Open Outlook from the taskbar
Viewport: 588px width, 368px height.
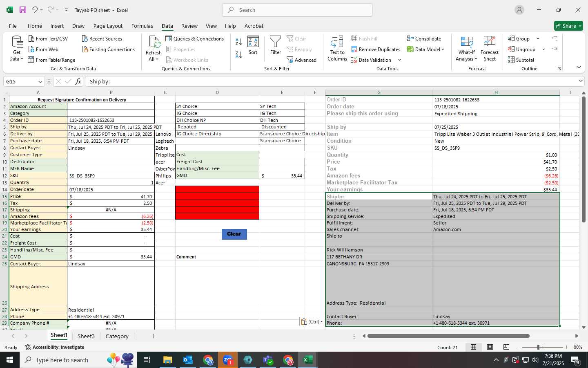[x=187, y=360]
